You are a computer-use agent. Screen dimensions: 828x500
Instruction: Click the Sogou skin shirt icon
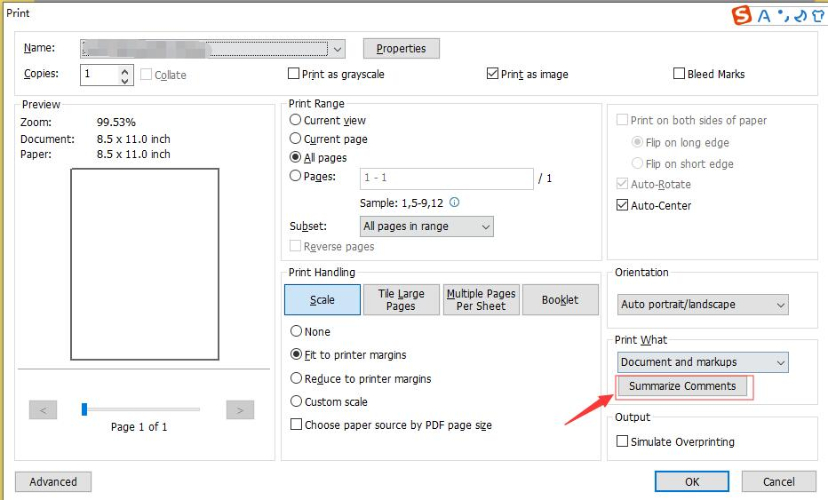click(x=818, y=16)
